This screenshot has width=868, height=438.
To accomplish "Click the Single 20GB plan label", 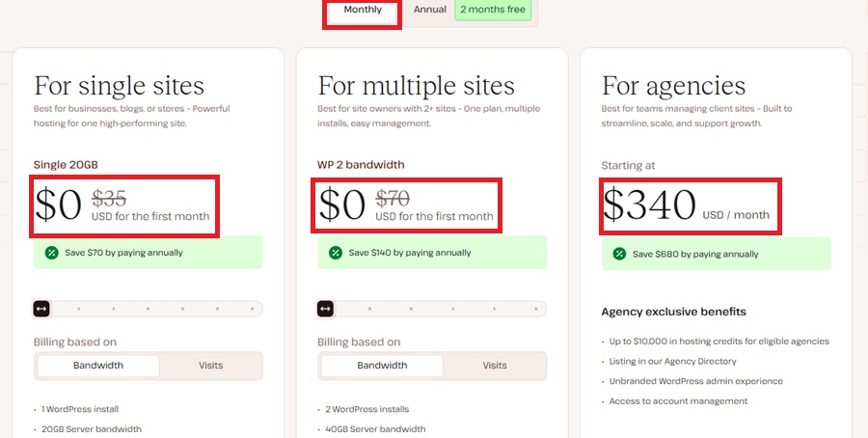I will pyautogui.click(x=66, y=164).
